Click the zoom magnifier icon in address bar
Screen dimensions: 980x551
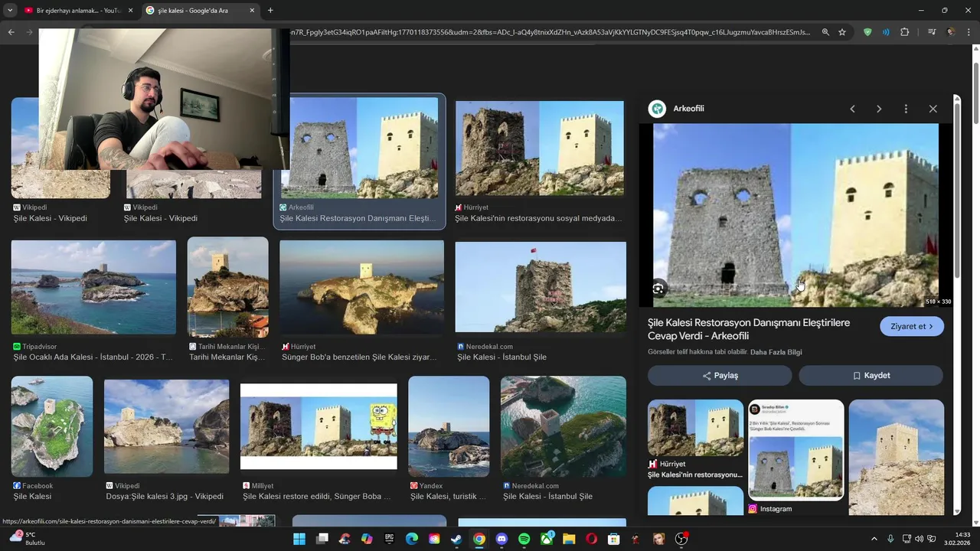[x=825, y=32]
